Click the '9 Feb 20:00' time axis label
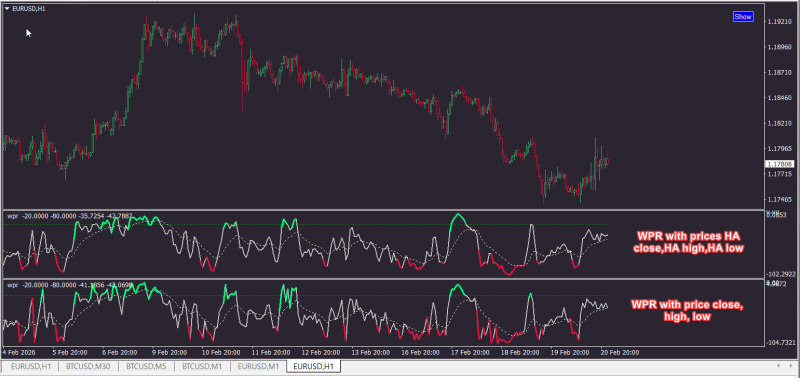The image size is (800, 378). point(169,352)
